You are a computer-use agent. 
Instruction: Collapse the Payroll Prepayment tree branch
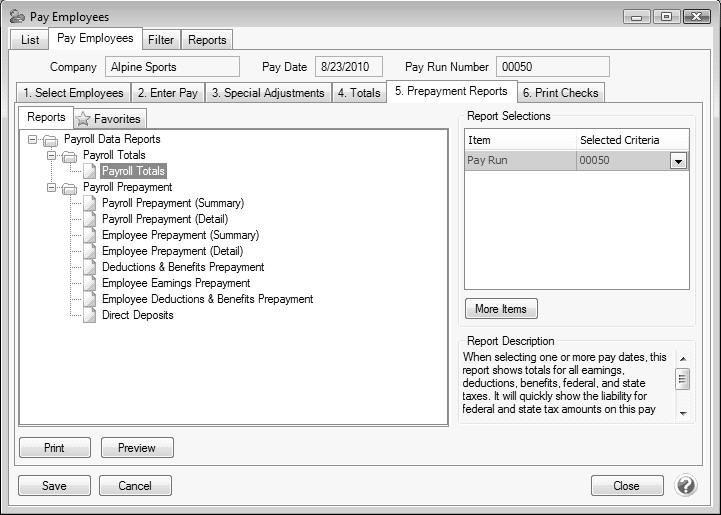click(52, 187)
